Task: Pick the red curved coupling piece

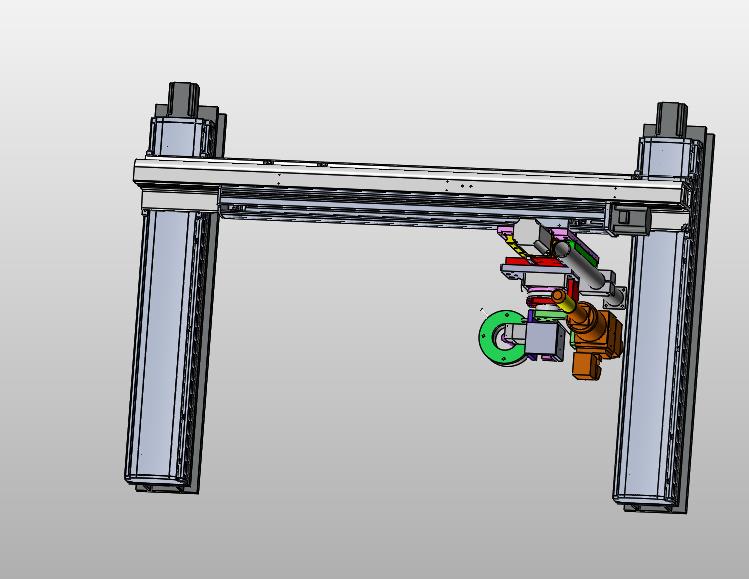Action: [539, 302]
